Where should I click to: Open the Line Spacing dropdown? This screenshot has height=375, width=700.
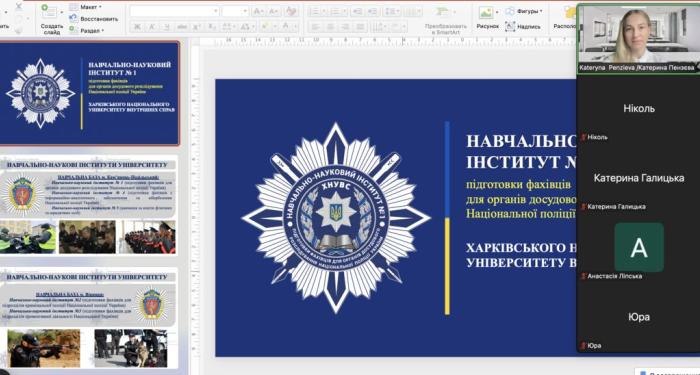391,12
